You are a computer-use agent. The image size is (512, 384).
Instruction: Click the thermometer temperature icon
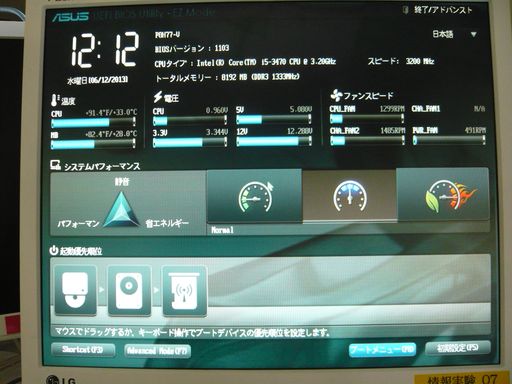(x=55, y=100)
